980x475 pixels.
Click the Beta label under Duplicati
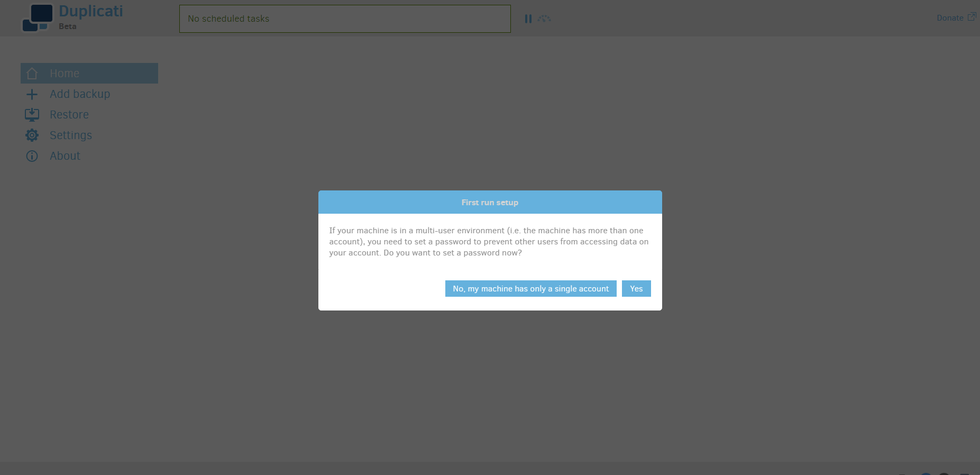click(x=68, y=26)
